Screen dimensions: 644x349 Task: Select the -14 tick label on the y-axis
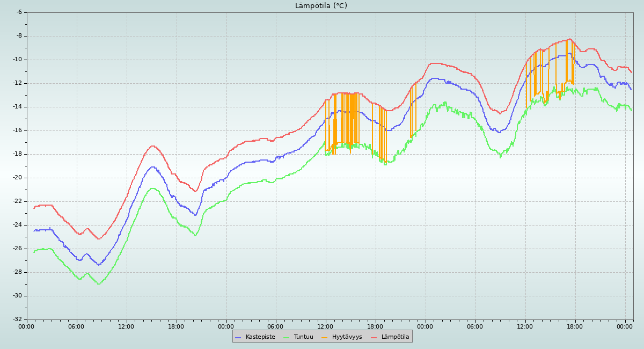pos(17,107)
